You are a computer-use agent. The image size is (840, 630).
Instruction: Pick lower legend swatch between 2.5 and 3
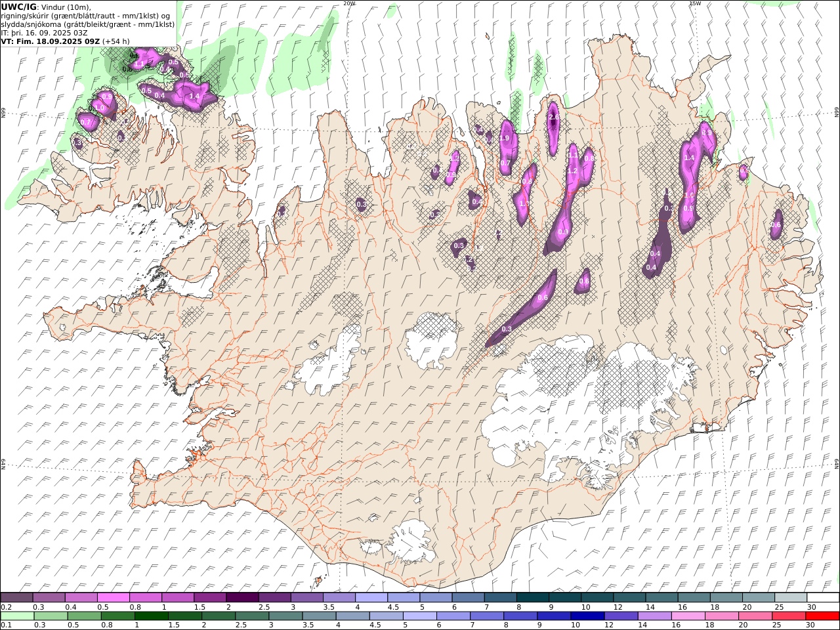251,616
